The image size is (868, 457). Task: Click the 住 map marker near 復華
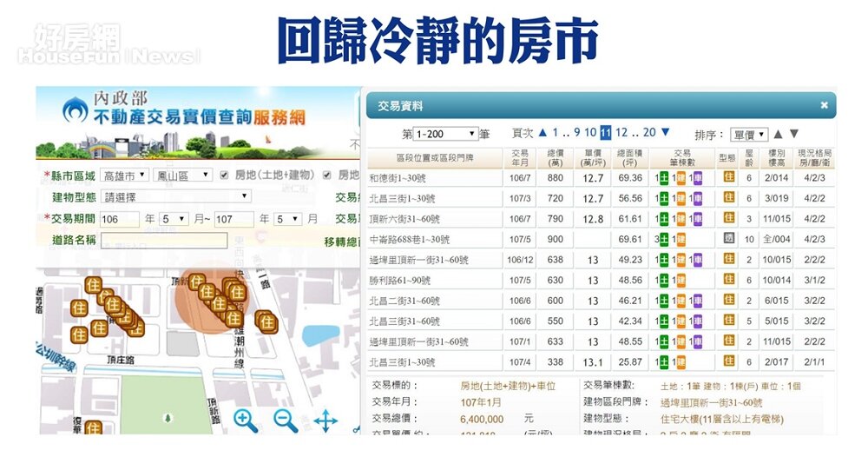(93, 427)
